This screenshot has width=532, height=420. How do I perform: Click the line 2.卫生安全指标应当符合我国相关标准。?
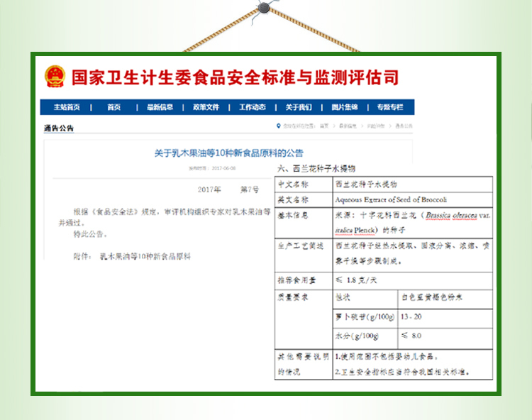pos(402,372)
